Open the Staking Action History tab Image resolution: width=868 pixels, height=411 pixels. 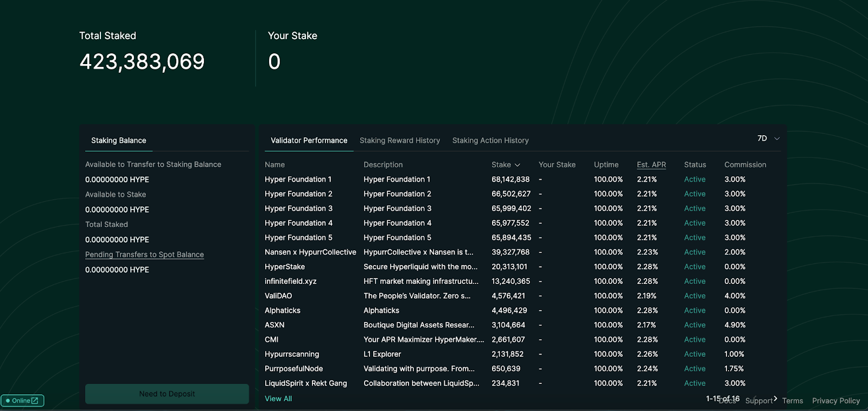pos(490,141)
